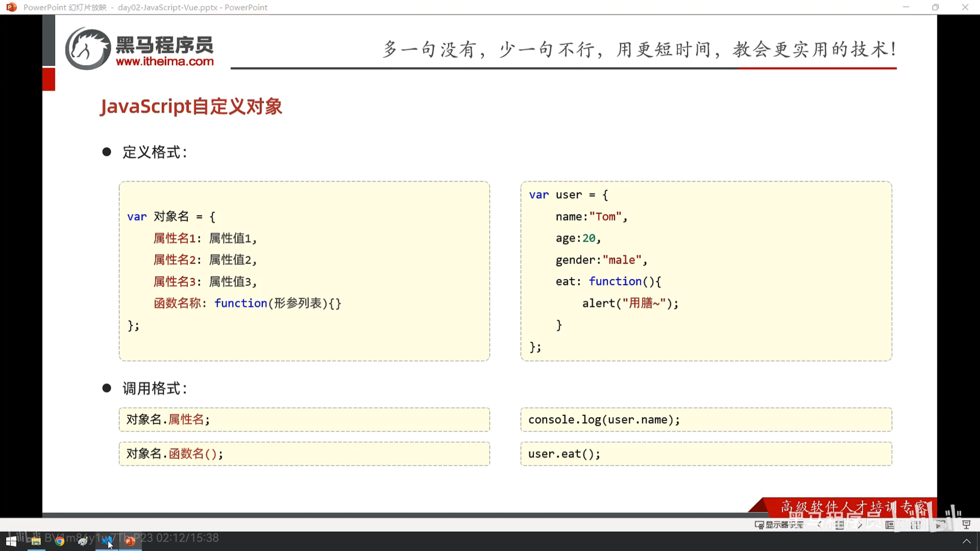Click the line 'var 对象名 = {'

pyautogui.click(x=171, y=217)
